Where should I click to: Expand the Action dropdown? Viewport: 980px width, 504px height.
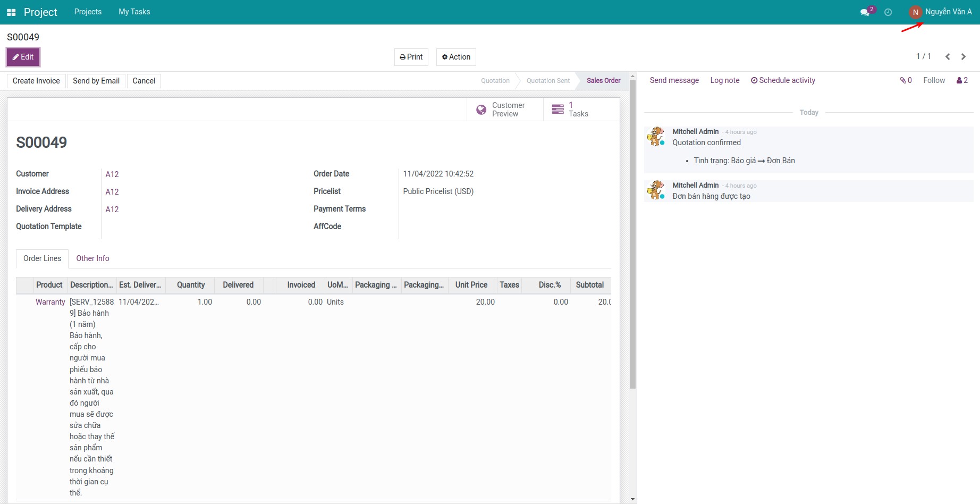click(456, 57)
